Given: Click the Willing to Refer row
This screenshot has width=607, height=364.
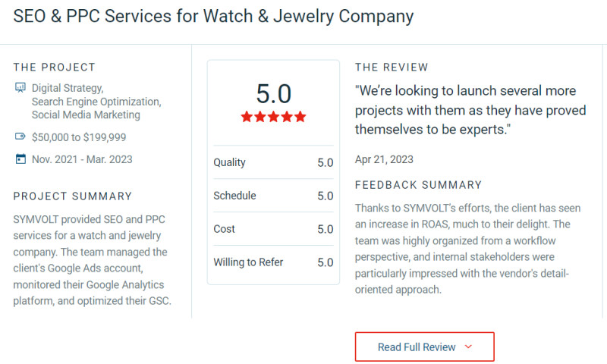Looking at the screenshot, I should point(273,262).
